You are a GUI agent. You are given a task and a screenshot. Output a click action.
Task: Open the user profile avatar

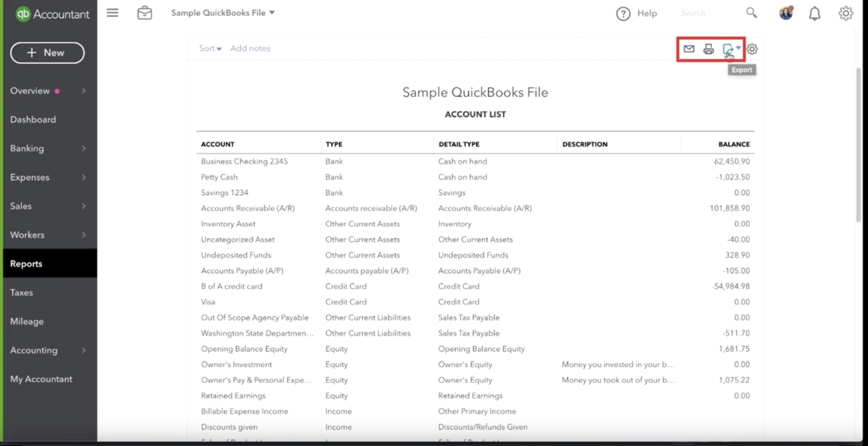click(786, 13)
